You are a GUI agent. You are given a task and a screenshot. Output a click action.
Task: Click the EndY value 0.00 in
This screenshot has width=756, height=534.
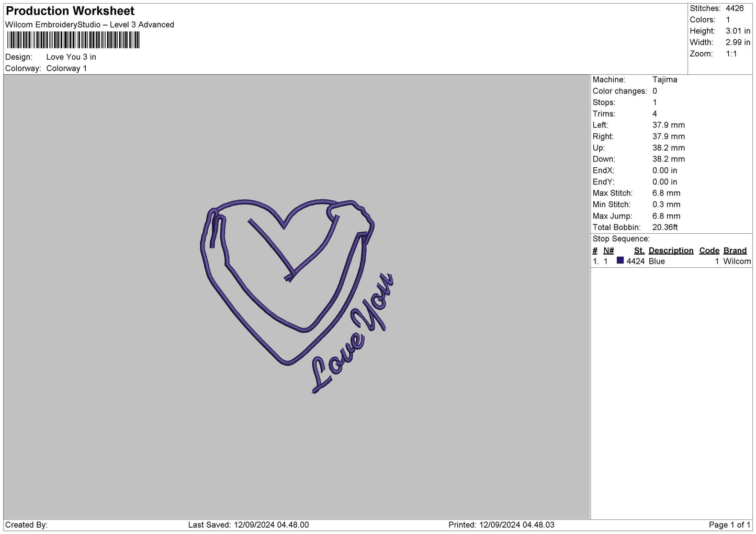tap(664, 182)
